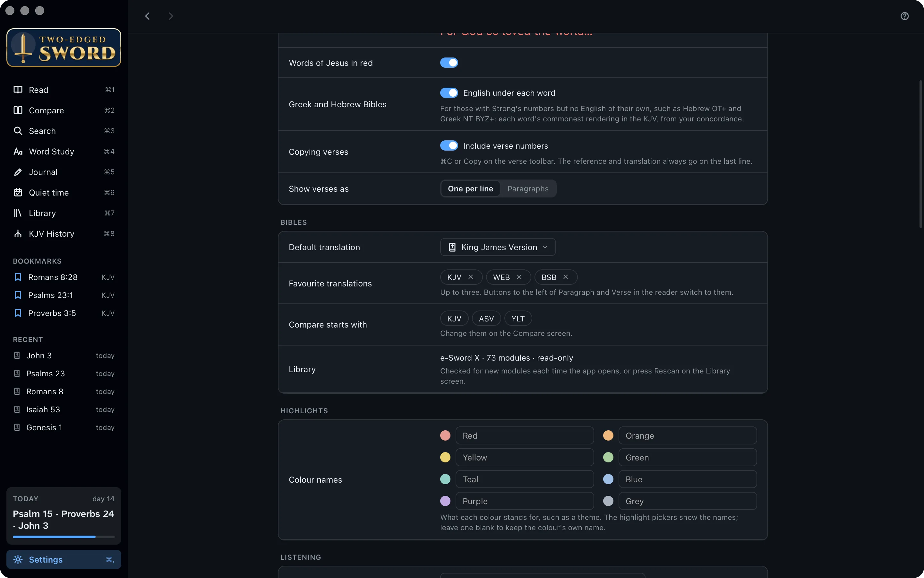Click the Grey colour name field
The height and width of the screenshot is (578, 924).
coord(688,501)
